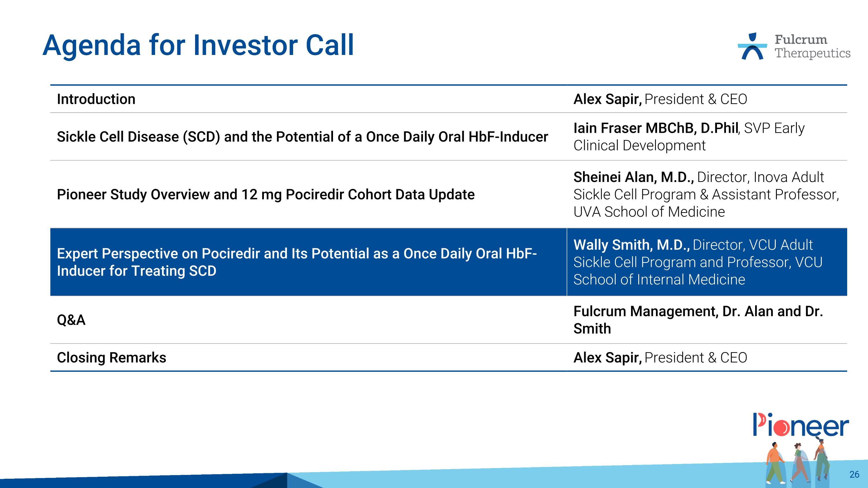
Task: Click speaker name Sheinei Alan, M.D.
Action: [633, 177]
